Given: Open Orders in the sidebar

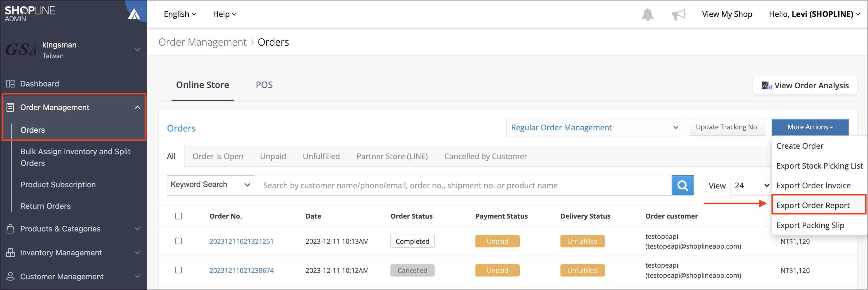Looking at the screenshot, I should [33, 130].
